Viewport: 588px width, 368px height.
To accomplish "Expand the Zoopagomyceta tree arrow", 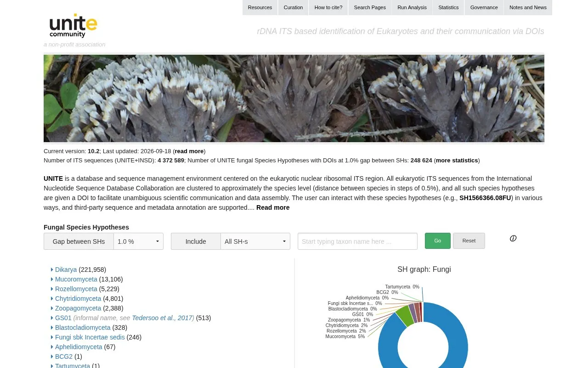I will tap(52, 308).
